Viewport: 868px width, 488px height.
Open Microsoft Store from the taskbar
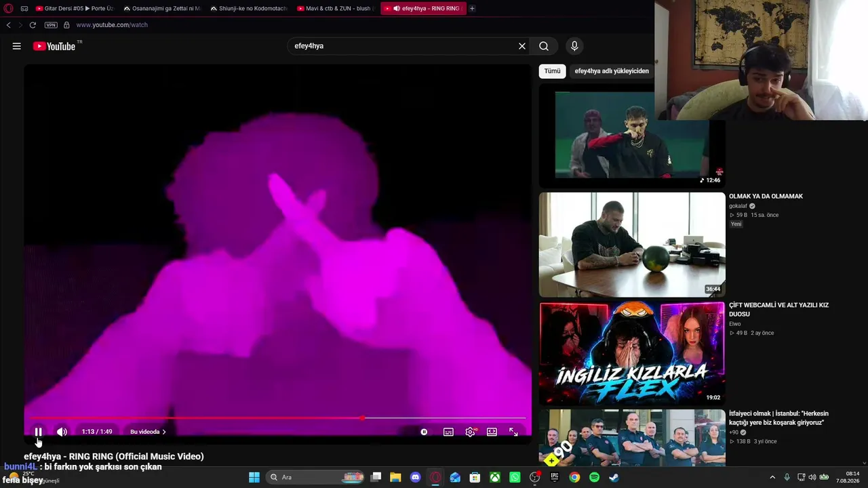(475, 477)
